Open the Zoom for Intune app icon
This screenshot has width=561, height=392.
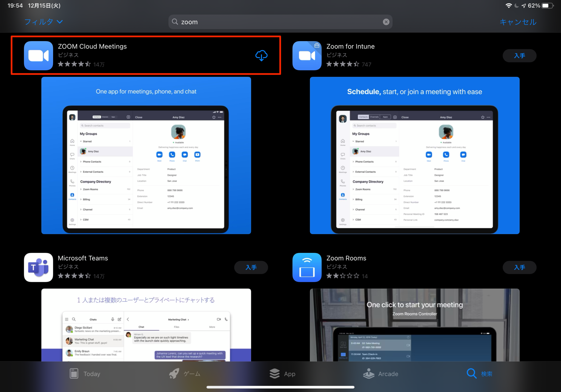[x=307, y=56]
